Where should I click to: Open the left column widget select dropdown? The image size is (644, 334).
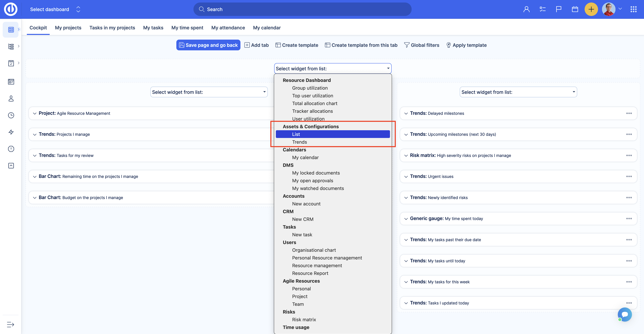coord(209,92)
